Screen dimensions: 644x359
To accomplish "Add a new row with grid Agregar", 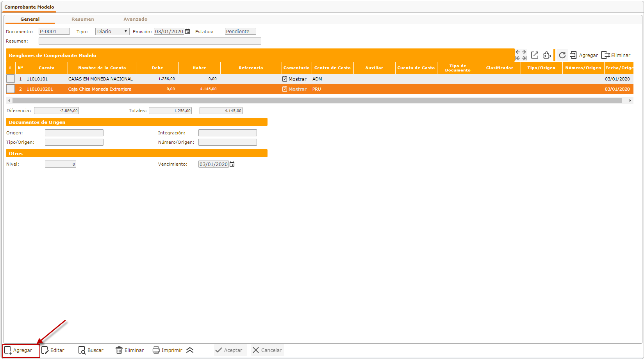I will (584, 55).
